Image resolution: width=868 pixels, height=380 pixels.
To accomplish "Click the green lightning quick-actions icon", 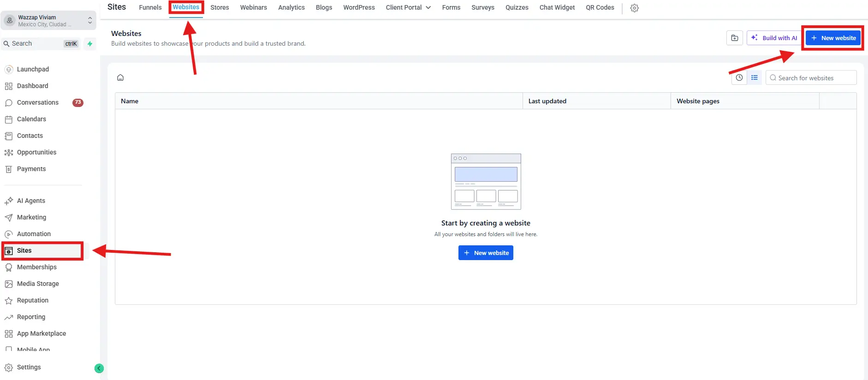I will point(90,44).
